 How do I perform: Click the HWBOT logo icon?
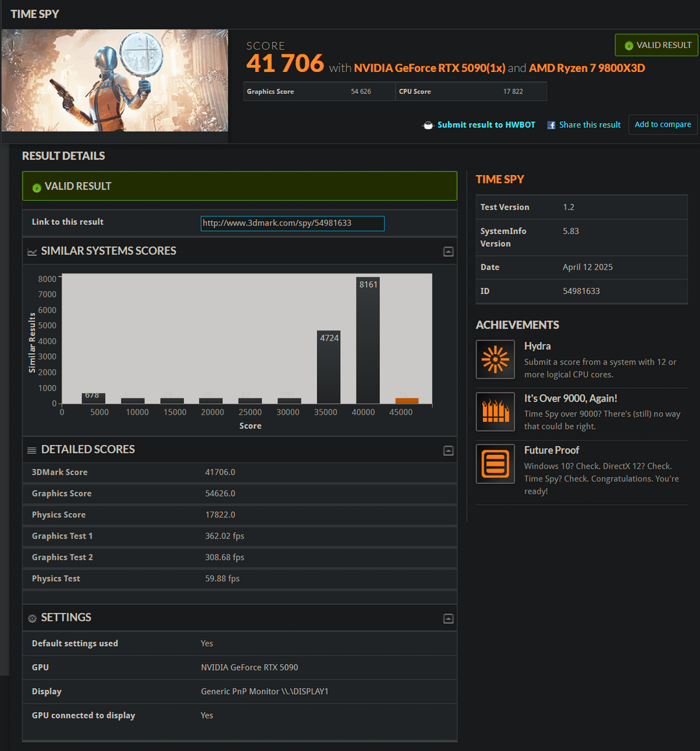coord(427,125)
